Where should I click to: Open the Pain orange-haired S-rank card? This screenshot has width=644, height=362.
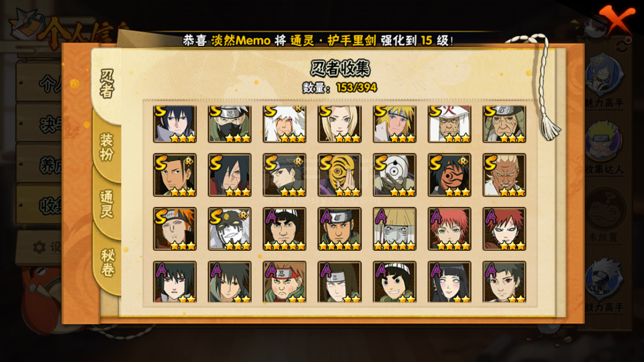click(174, 229)
